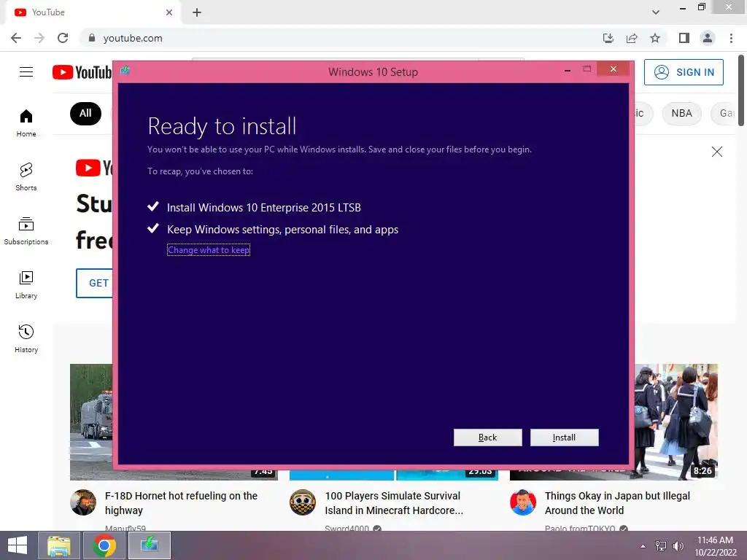The image size is (747, 560).
Task: Click the Install button in Windows 10 Setup
Action: click(564, 437)
